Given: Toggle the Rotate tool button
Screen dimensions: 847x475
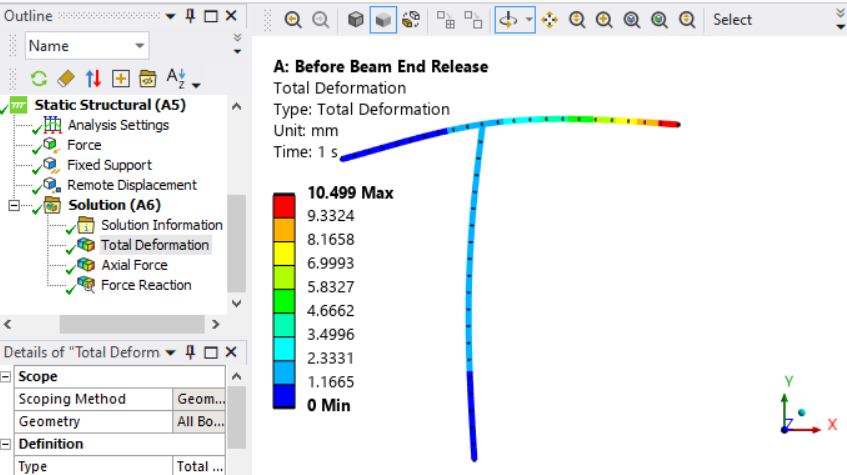Looking at the screenshot, I should tap(508, 20).
